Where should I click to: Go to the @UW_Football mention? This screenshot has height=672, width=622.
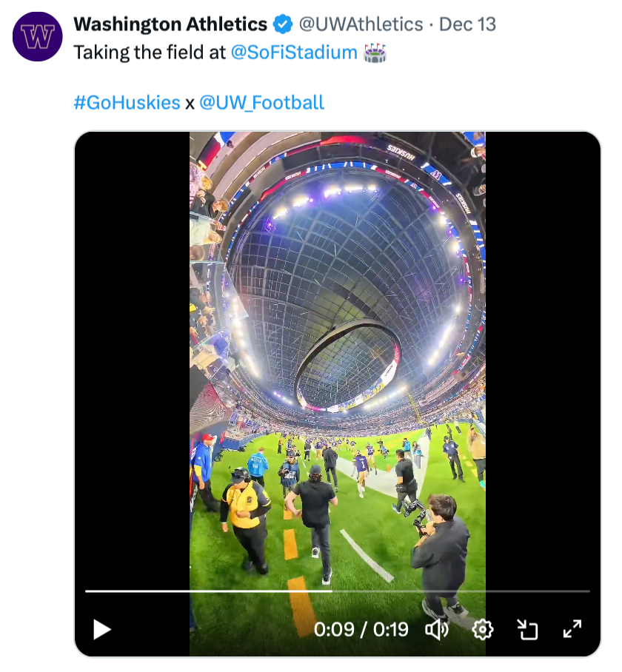[261, 102]
